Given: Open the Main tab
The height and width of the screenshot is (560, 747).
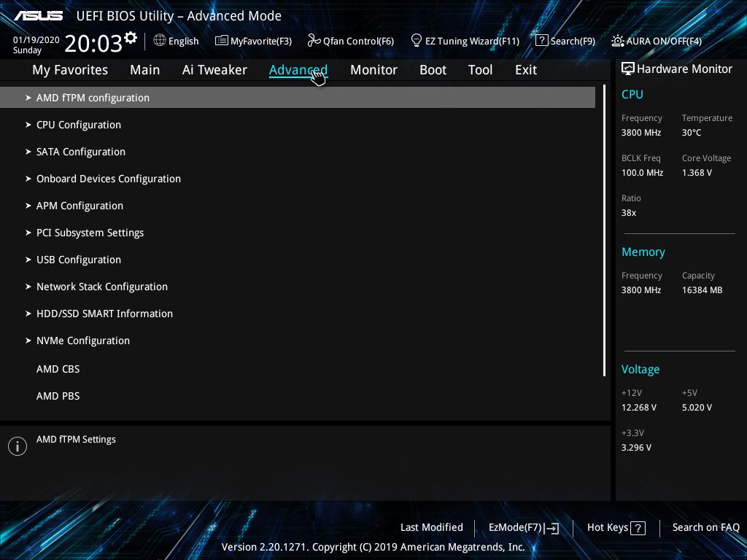Looking at the screenshot, I should (x=145, y=70).
